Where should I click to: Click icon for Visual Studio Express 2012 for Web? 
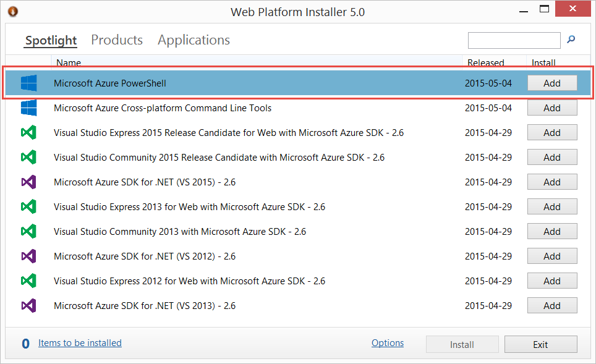click(28, 281)
